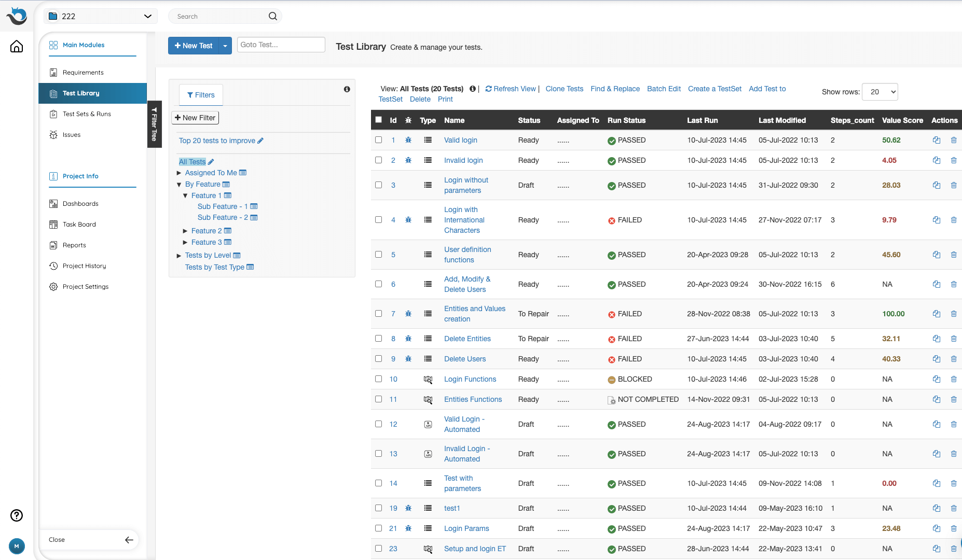
Task: Open the help question mark icon
Action: (17, 515)
